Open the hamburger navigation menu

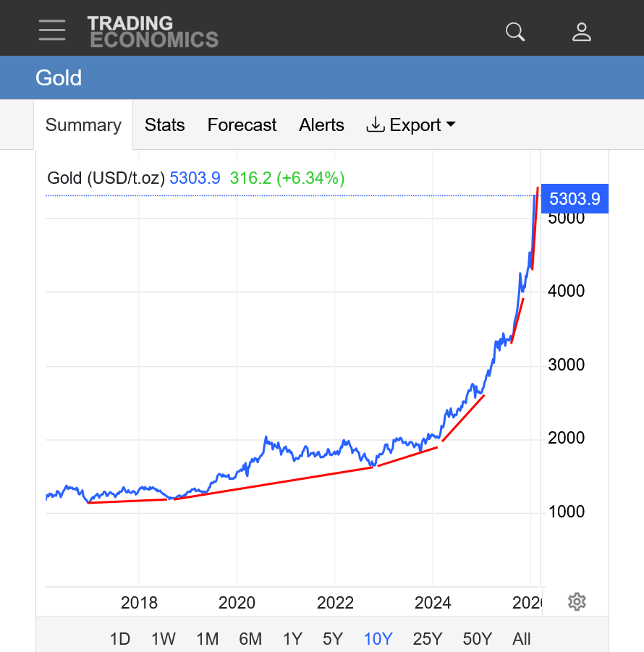[52, 30]
